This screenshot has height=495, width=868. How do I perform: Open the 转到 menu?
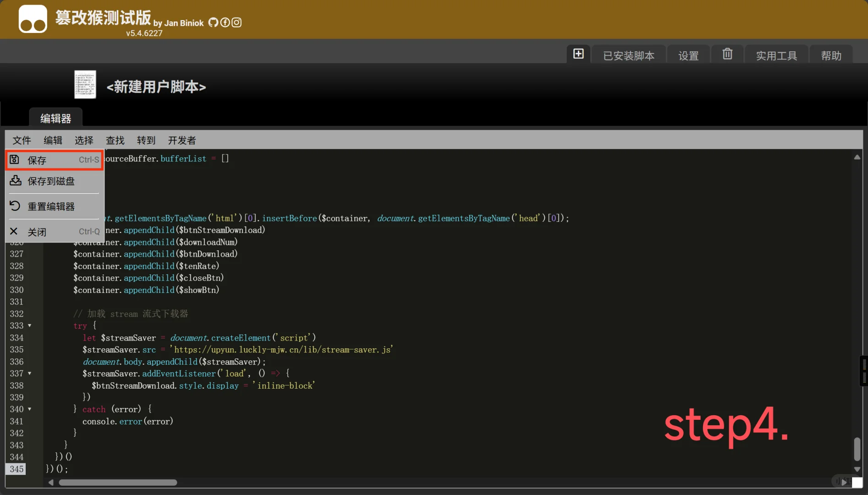(146, 140)
